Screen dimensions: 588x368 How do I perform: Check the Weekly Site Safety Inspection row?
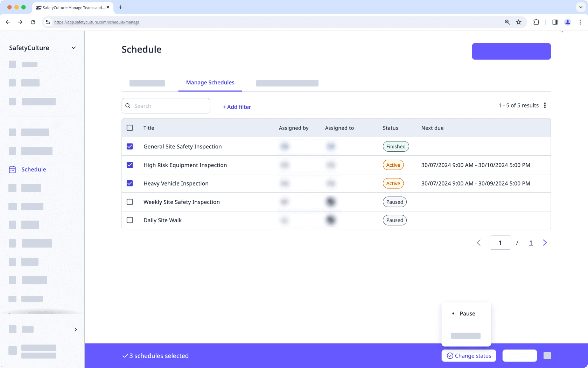click(x=130, y=202)
